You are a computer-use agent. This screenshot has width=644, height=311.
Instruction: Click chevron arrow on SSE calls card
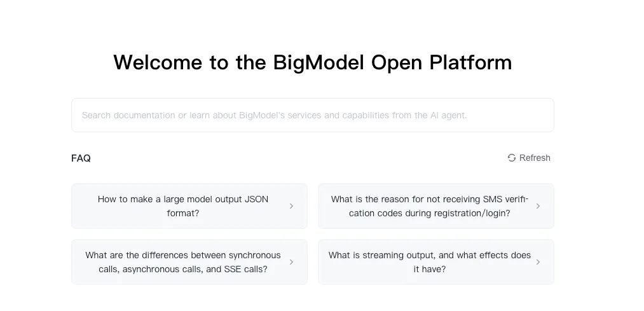[x=291, y=262]
